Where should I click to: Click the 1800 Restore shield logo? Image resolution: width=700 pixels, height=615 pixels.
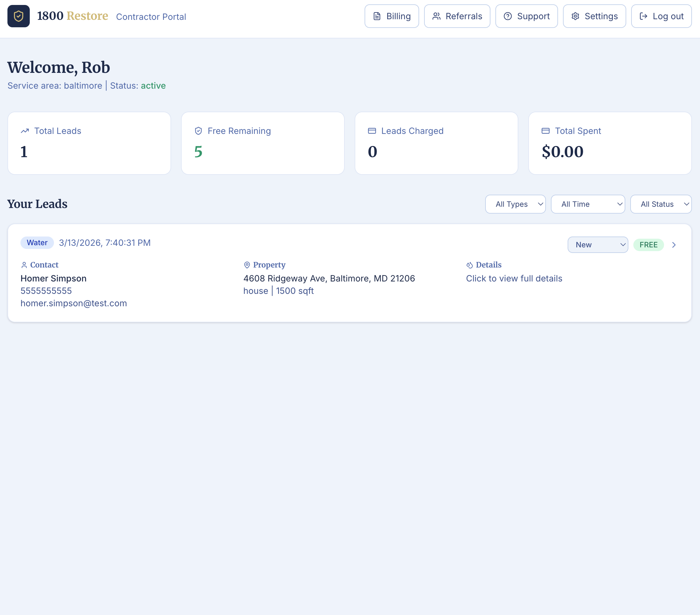(18, 16)
